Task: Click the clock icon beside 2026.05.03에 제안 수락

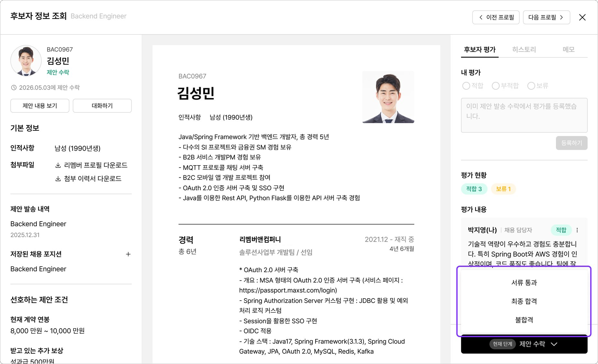Action: click(x=14, y=88)
